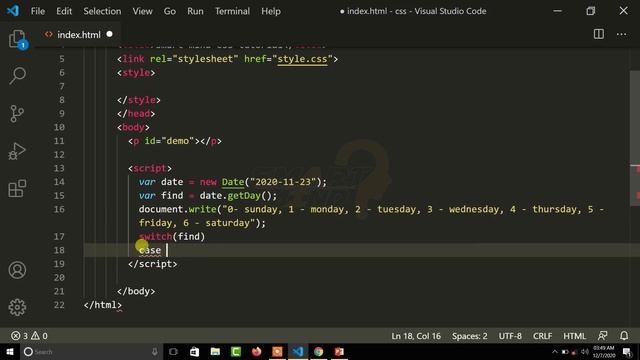Change encoding via UTF-8 indicator
This screenshot has height=360, width=640.
click(x=510, y=336)
